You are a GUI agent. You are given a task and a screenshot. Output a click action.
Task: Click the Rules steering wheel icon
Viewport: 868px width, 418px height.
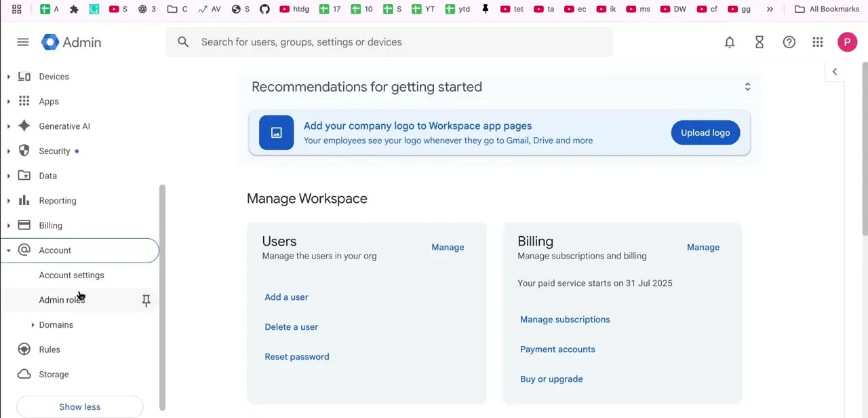point(24,349)
